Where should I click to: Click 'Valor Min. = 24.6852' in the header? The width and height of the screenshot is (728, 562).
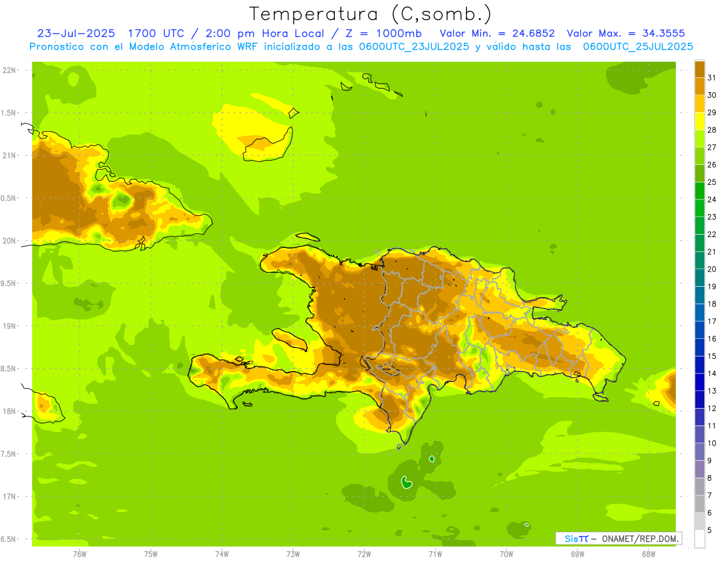(497, 33)
